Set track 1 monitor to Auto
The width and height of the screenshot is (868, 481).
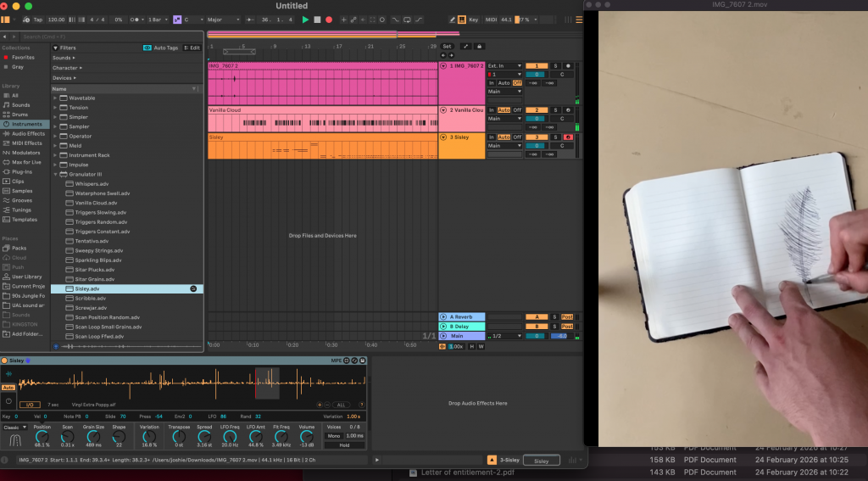[x=504, y=83]
